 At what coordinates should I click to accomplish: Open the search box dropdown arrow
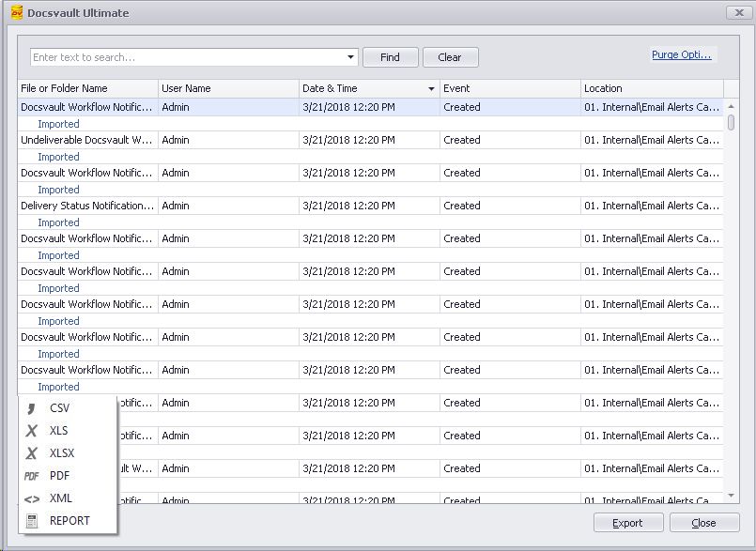(x=352, y=56)
